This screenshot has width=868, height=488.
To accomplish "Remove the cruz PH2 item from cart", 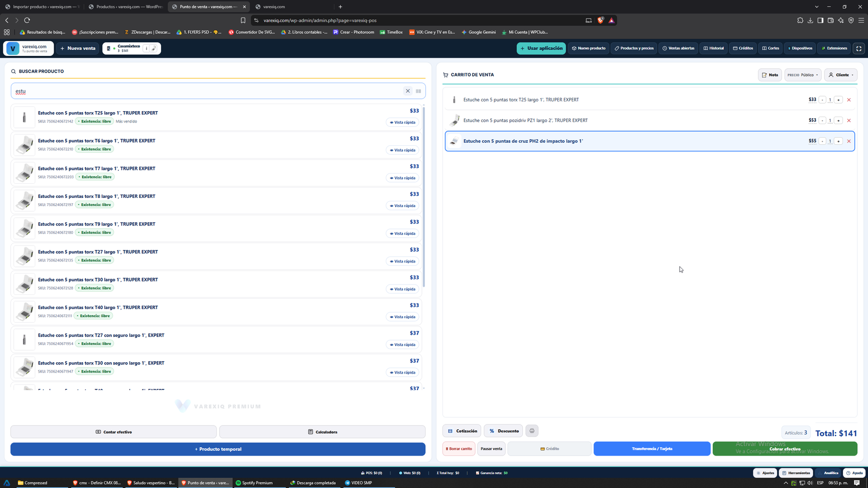I will (849, 141).
